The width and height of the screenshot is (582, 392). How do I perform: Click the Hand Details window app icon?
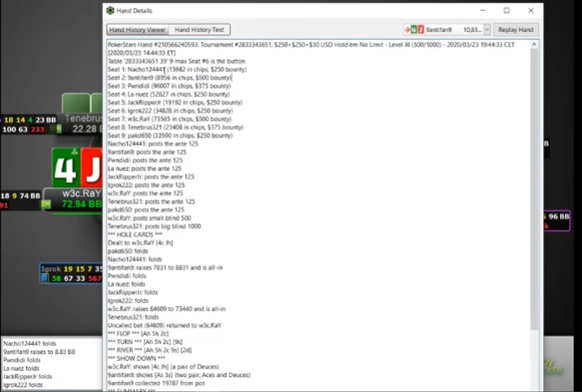click(110, 10)
